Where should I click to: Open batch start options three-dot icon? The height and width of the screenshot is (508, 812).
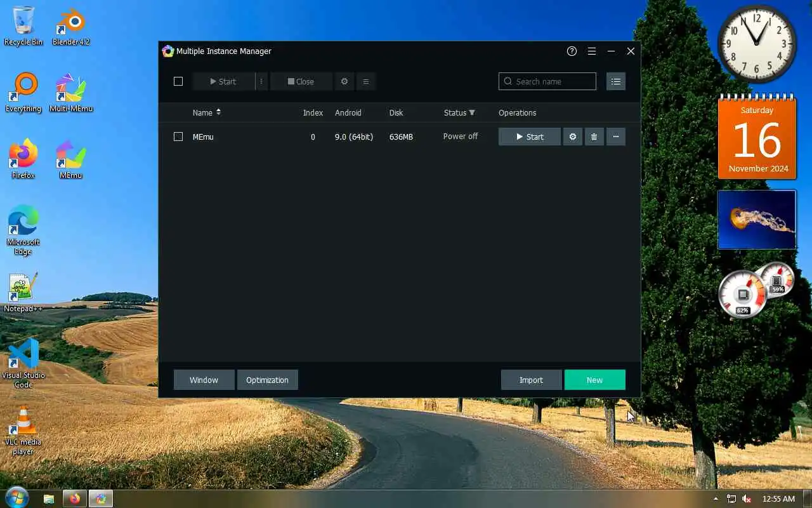tap(261, 81)
